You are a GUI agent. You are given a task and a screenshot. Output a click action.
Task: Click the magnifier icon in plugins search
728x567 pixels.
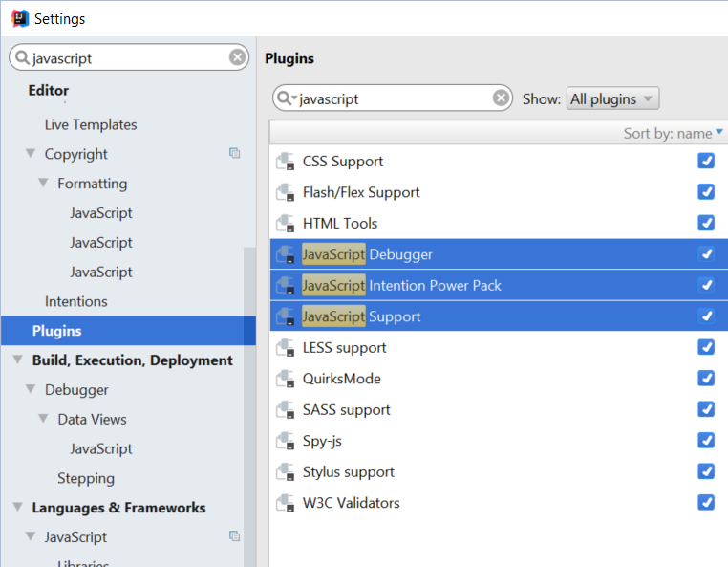(x=286, y=98)
